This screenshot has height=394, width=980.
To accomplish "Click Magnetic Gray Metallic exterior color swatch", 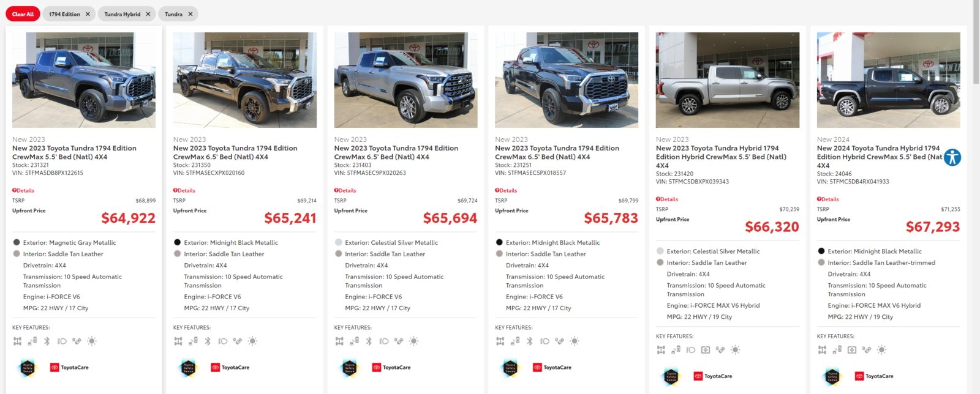I will click(x=17, y=242).
